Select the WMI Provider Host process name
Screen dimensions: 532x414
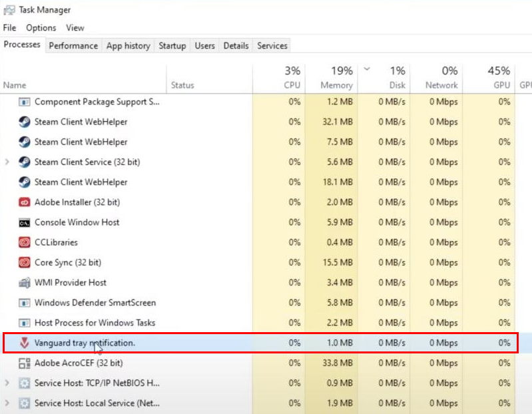(x=71, y=282)
